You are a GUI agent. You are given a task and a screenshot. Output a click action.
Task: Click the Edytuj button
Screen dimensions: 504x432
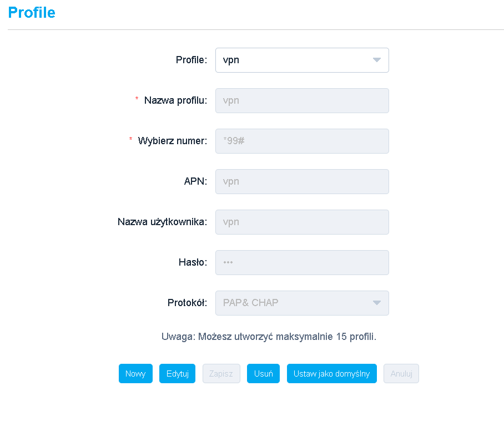tap(177, 374)
